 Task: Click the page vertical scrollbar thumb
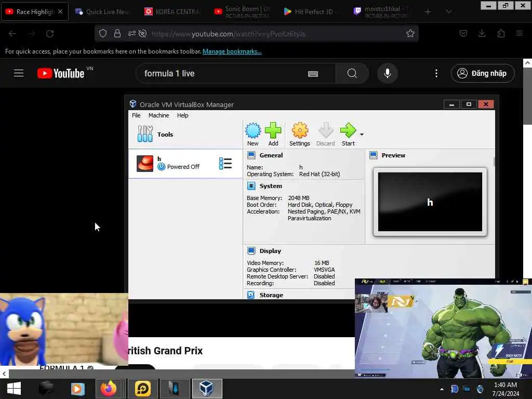(x=527, y=97)
